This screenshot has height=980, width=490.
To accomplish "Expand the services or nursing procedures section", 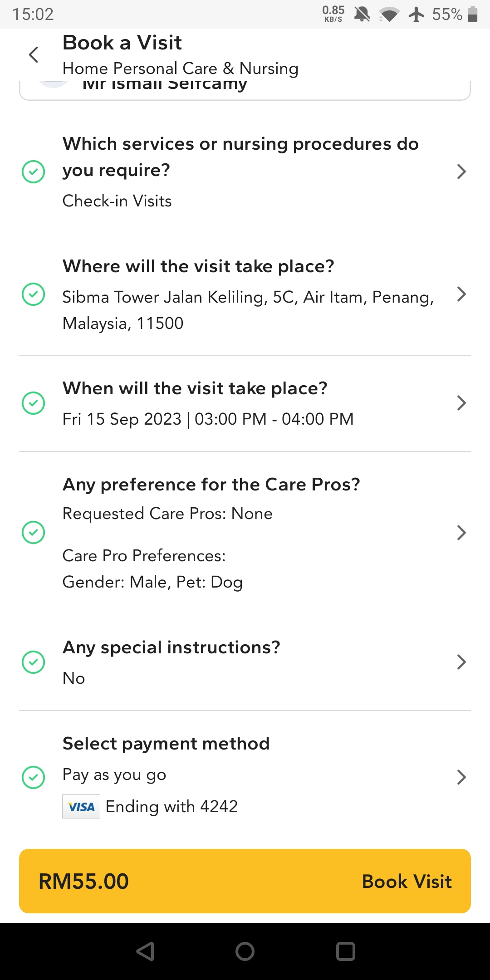I will click(x=461, y=171).
